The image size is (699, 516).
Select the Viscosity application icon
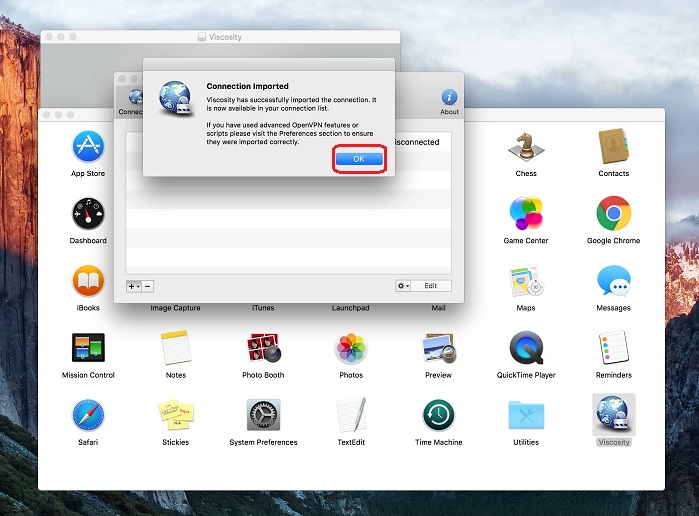click(613, 415)
